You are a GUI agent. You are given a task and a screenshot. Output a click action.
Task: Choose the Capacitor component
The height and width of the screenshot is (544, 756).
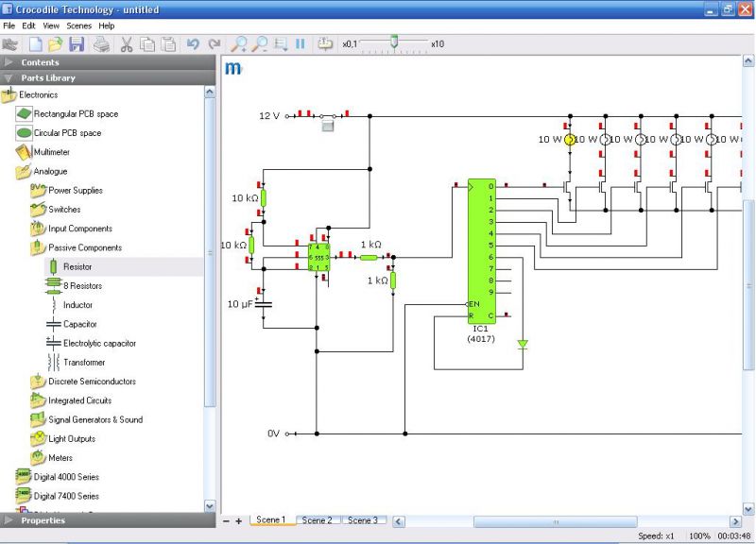click(72, 324)
